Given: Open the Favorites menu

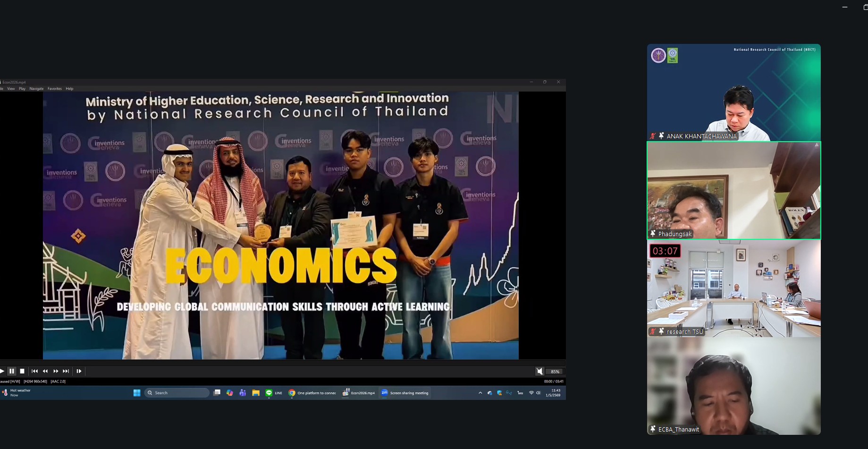Looking at the screenshot, I should click(55, 89).
